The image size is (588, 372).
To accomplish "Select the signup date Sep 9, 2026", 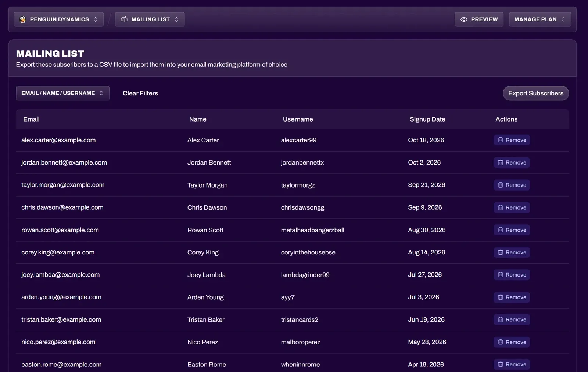I will 425,207.
